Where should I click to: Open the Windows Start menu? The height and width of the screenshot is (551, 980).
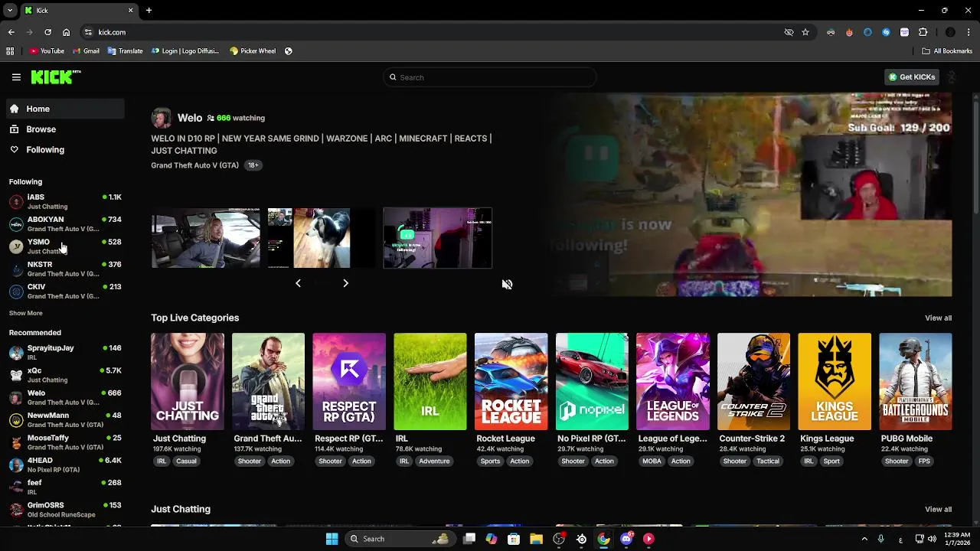(332, 539)
